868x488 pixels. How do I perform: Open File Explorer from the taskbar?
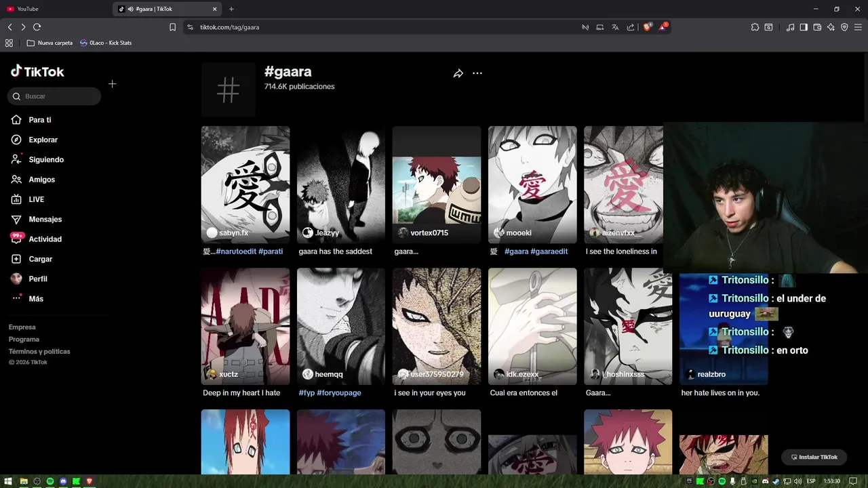[x=23, y=481]
